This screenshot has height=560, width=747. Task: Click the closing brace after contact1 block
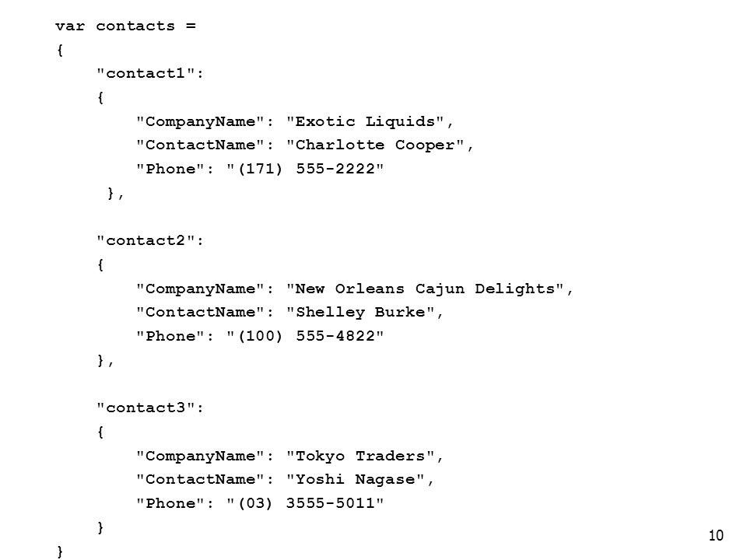tap(110, 193)
